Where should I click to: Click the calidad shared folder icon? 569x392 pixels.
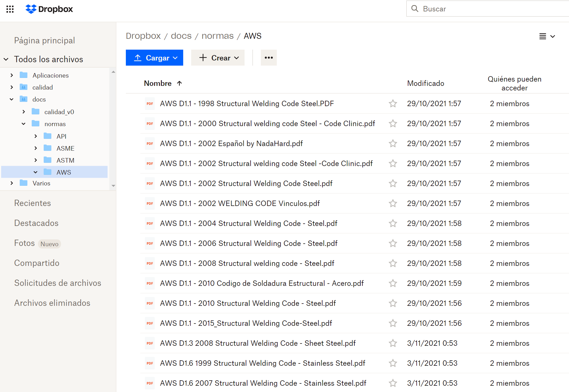point(24,87)
